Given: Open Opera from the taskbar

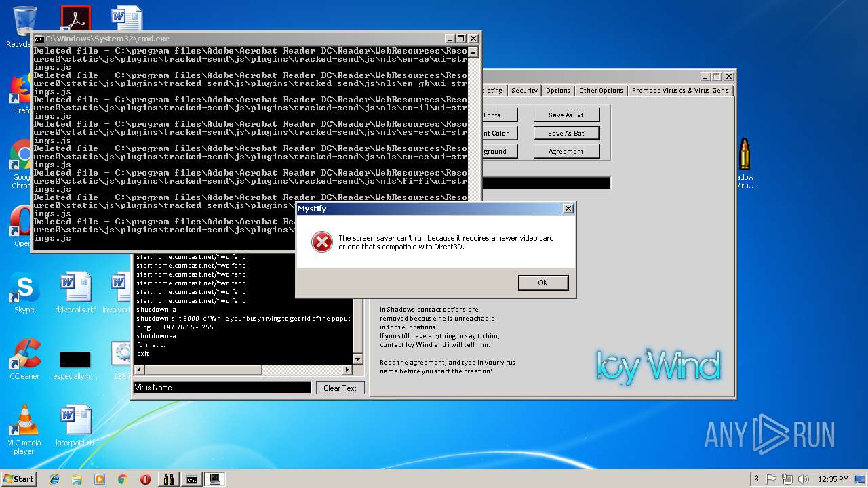Looking at the screenshot, I should pyautogui.click(x=145, y=479).
